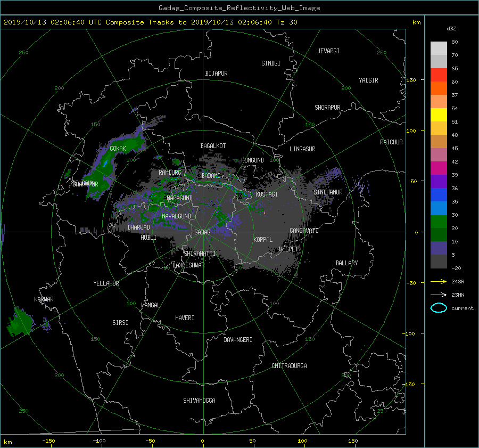Click the HUBLI city label
The width and height of the screenshot is (479, 448).
(x=148, y=238)
